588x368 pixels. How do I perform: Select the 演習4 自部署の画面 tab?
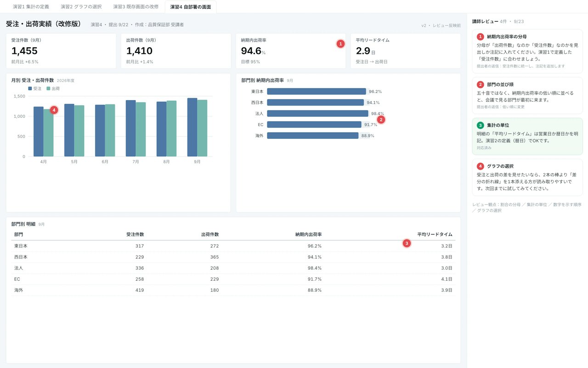(191, 7)
